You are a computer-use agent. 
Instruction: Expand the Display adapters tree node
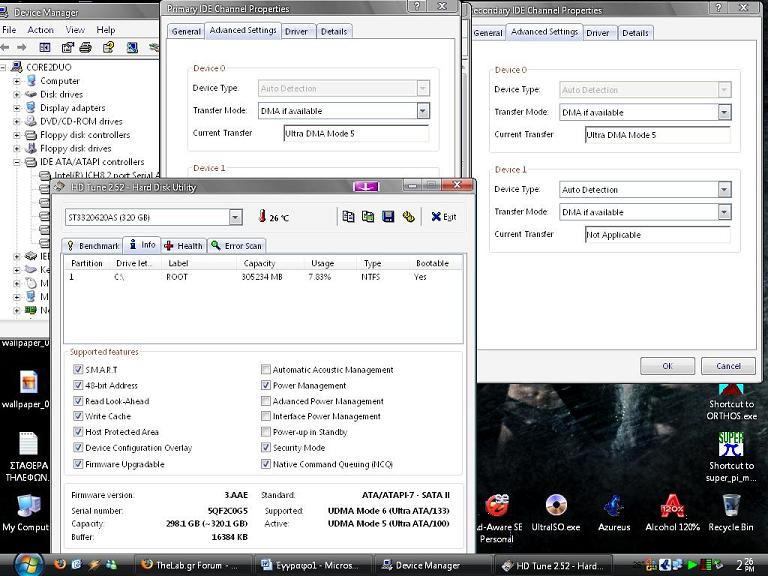coord(17,108)
